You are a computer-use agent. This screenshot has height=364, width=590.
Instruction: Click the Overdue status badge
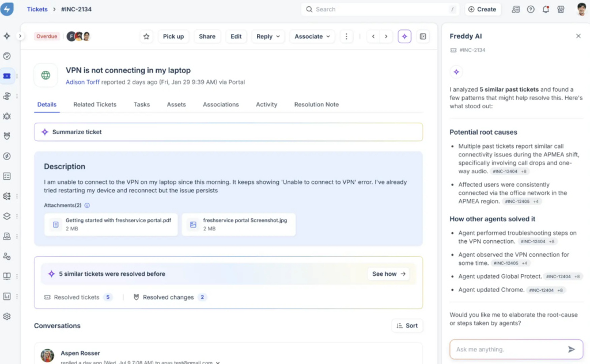(47, 36)
